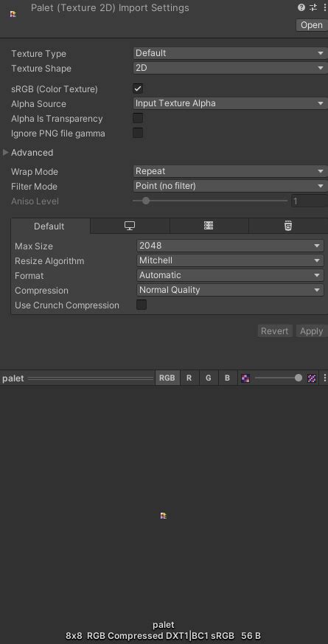Viewport: 328px width, 644px height.
Task: Open the inspector header kebab menu
Action: click(324, 7)
